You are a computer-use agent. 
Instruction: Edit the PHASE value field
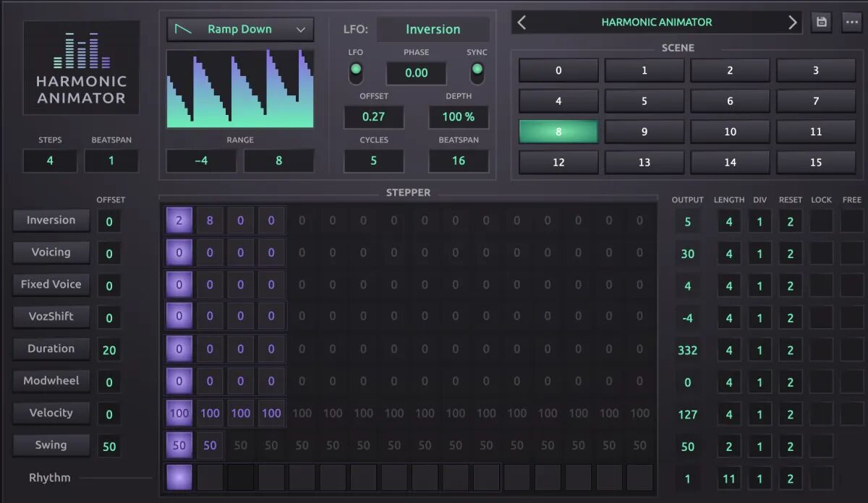(x=416, y=73)
